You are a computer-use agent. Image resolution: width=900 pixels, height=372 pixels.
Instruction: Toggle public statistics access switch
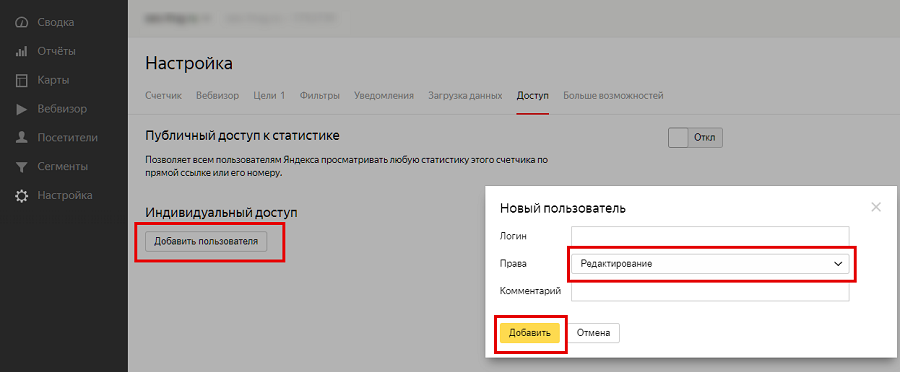pos(695,138)
